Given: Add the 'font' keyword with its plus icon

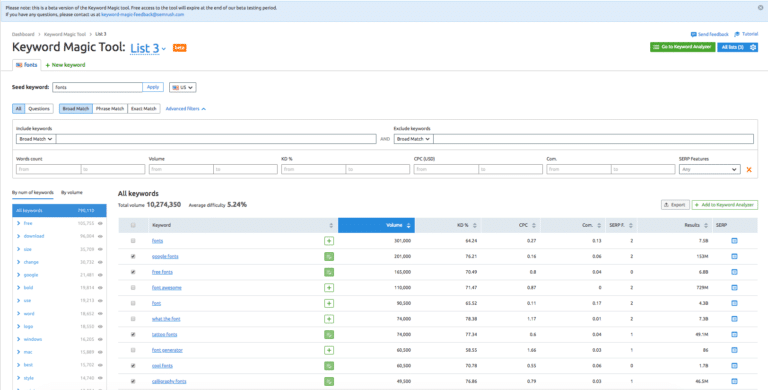Looking at the screenshot, I should 329,303.
